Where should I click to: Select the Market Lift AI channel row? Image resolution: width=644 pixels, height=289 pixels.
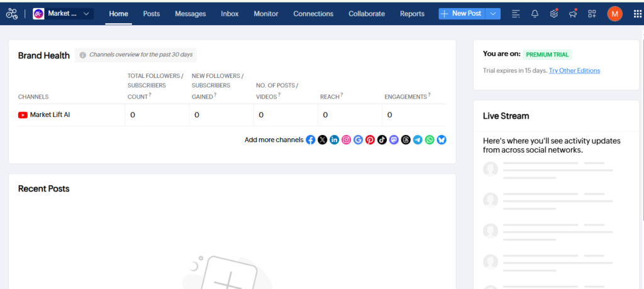232,115
